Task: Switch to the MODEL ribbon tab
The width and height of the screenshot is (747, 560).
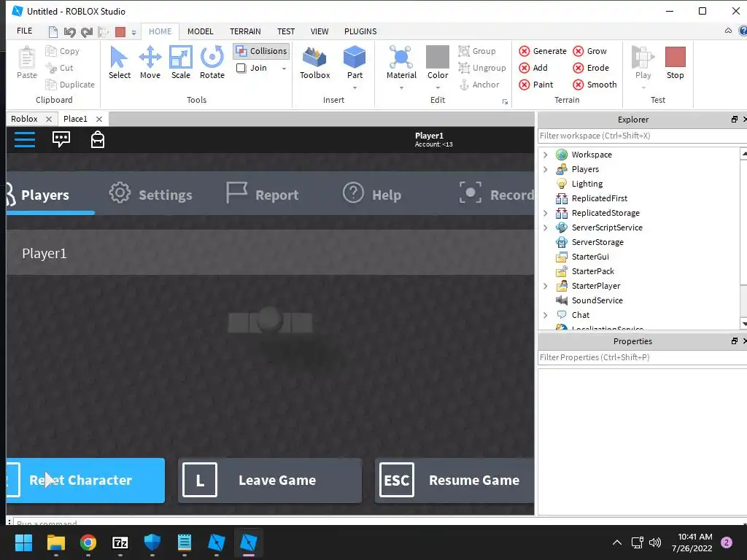Action: [200, 31]
